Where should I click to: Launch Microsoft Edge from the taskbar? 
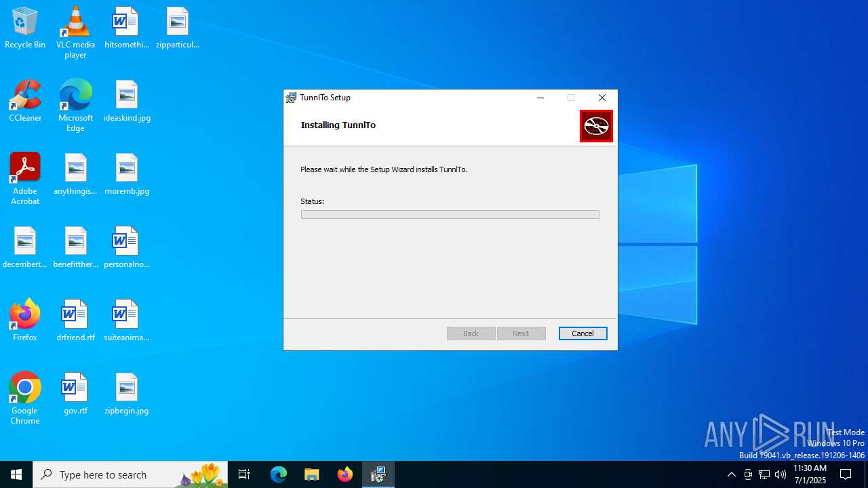(x=279, y=474)
